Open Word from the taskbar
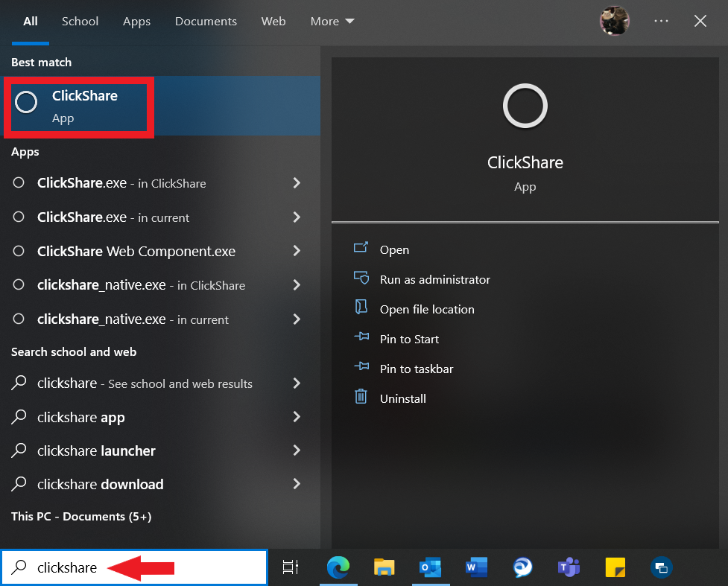The width and height of the screenshot is (728, 586). (476, 567)
